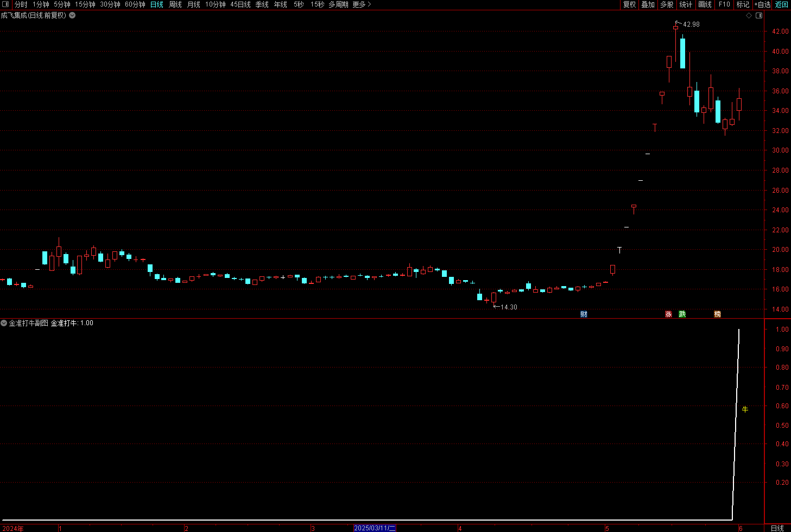This screenshot has width=791, height=532.
Task: Switch to 30分钟 period
Action: pyautogui.click(x=110, y=4)
